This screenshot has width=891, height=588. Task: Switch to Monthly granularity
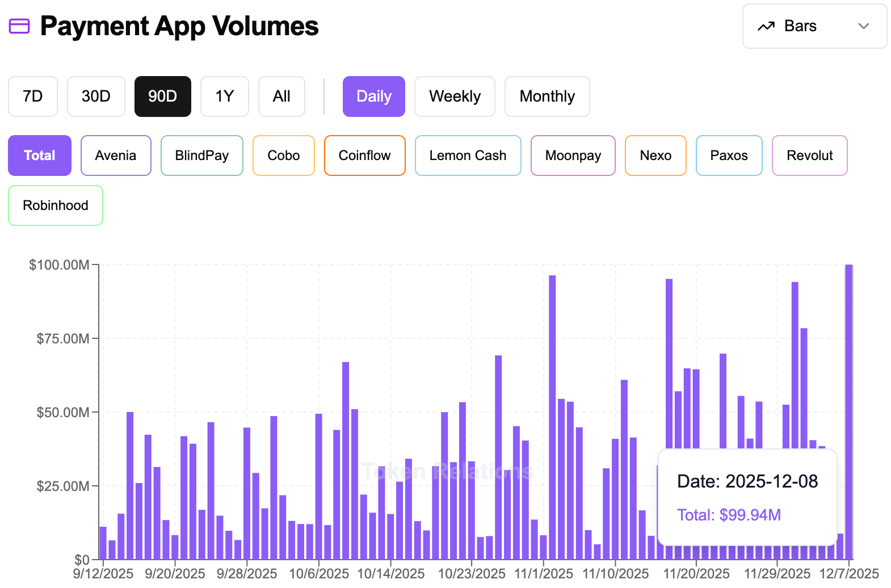547,96
